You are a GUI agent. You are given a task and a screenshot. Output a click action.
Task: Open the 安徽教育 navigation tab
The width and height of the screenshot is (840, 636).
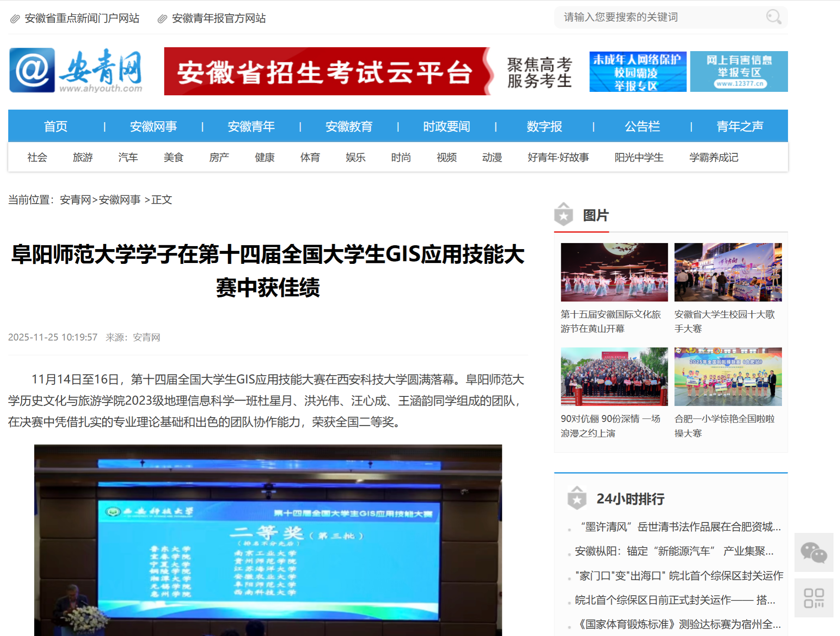pyautogui.click(x=349, y=127)
